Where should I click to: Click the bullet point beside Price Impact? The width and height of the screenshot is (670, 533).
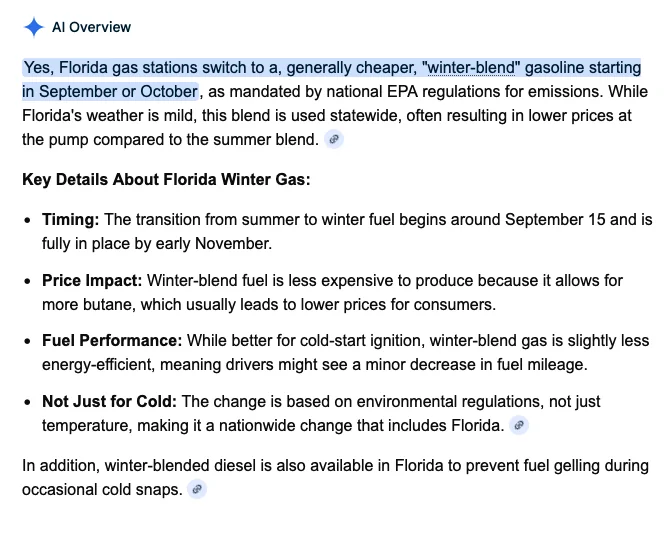click(x=28, y=282)
